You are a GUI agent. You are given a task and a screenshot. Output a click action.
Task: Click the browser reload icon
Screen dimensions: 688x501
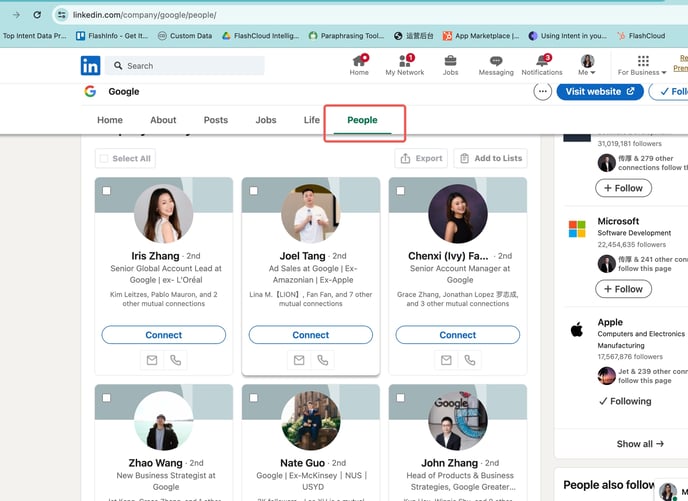pyautogui.click(x=37, y=15)
